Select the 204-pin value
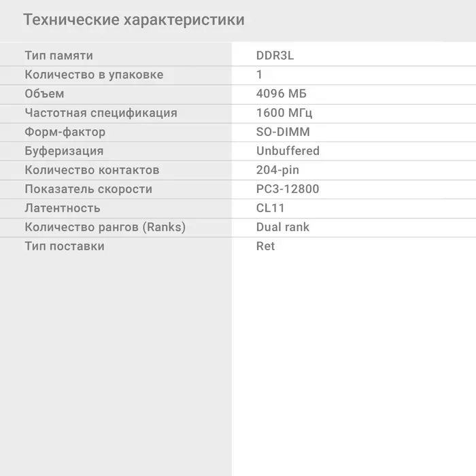 tap(277, 170)
